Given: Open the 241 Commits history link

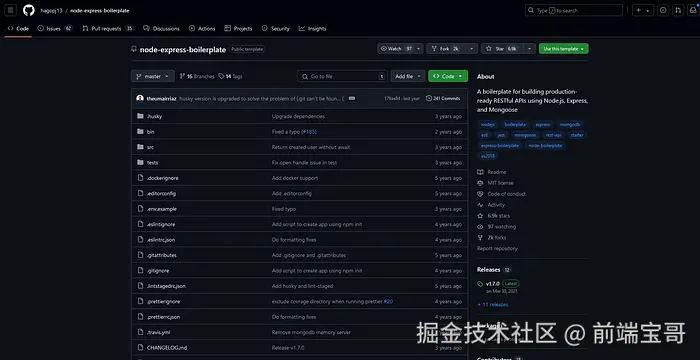Looking at the screenshot, I should pos(443,98).
